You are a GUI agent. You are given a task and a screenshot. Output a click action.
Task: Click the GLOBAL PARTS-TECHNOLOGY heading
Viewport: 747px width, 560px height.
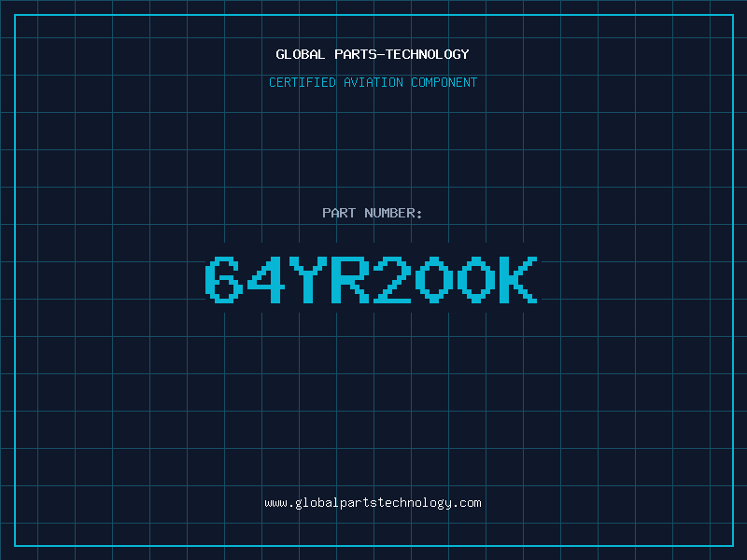(x=373, y=54)
